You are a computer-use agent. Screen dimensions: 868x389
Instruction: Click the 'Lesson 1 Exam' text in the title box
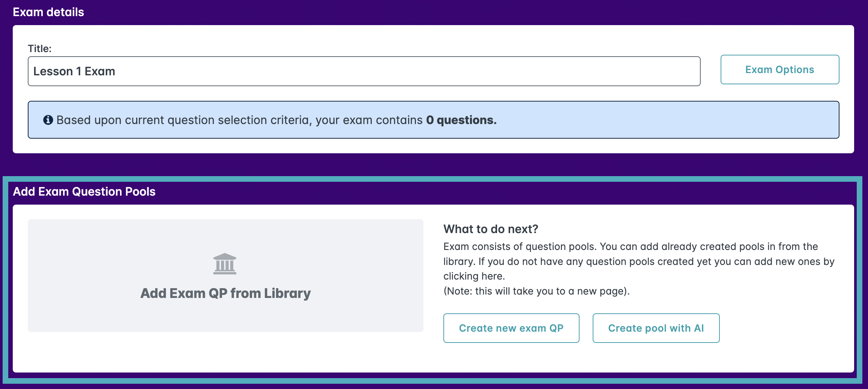click(74, 71)
